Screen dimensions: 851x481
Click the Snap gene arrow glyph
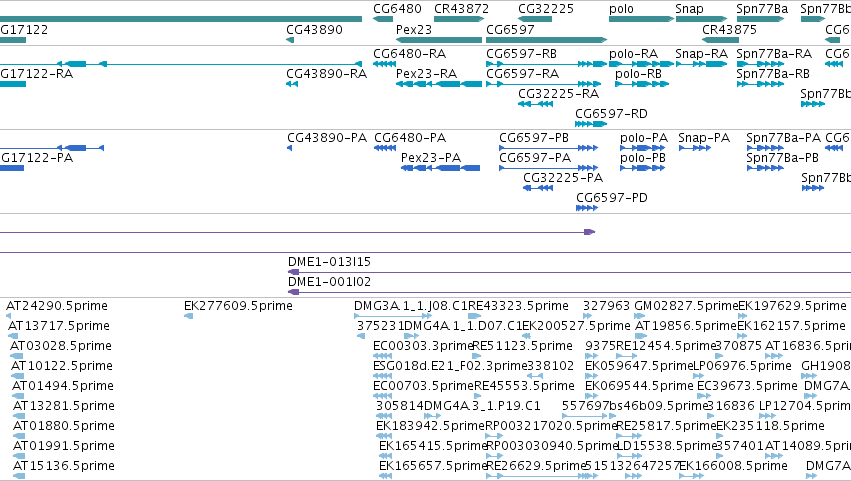[701, 19]
